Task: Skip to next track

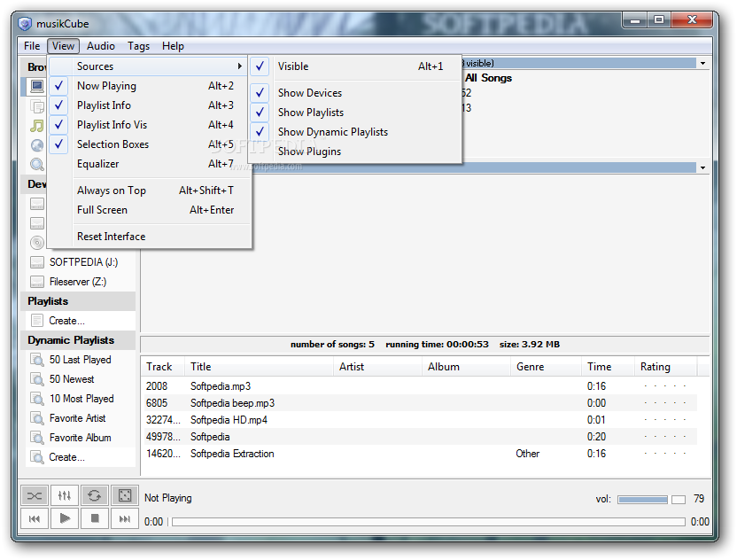Action: click(x=125, y=518)
